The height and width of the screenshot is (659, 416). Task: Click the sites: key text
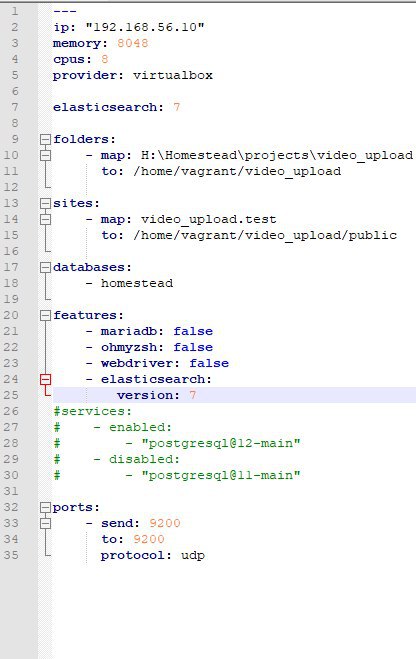pyautogui.click(x=76, y=203)
